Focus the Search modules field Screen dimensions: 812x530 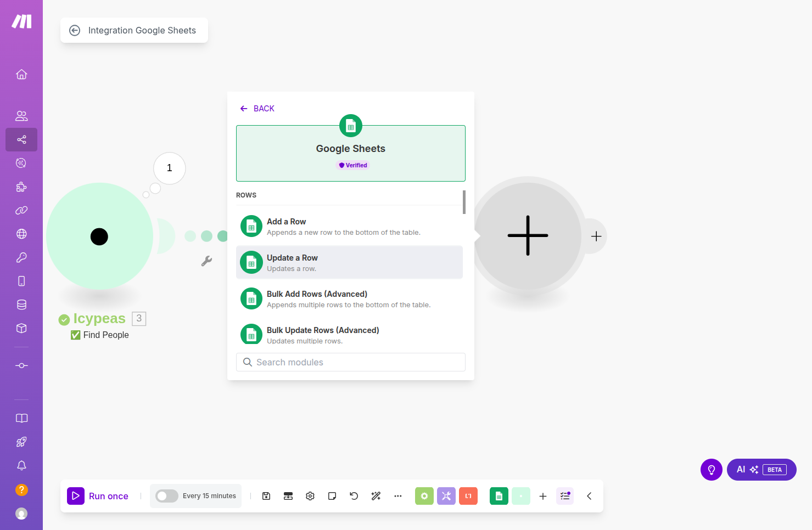click(x=351, y=362)
